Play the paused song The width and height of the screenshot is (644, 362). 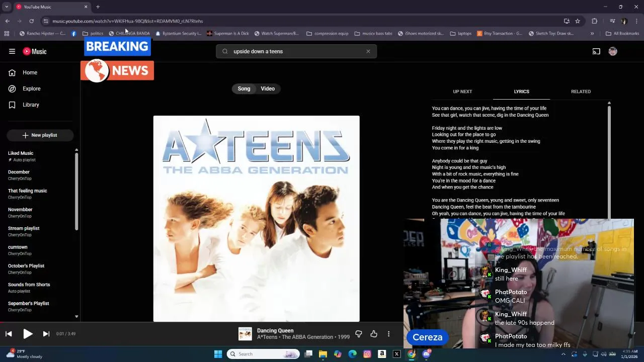(28, 334)
